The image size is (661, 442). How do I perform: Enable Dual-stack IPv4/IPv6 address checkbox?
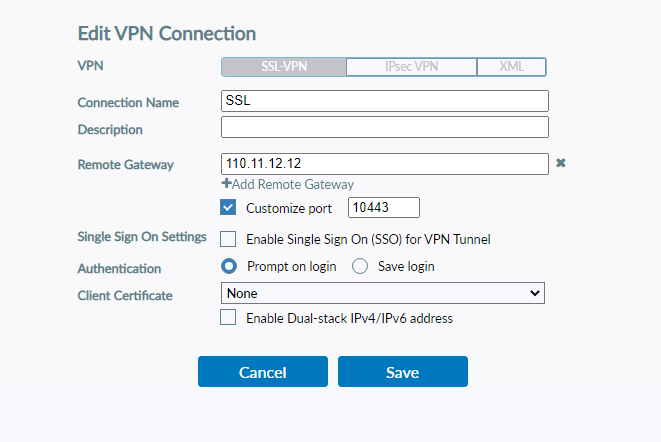tap(228, 318)
